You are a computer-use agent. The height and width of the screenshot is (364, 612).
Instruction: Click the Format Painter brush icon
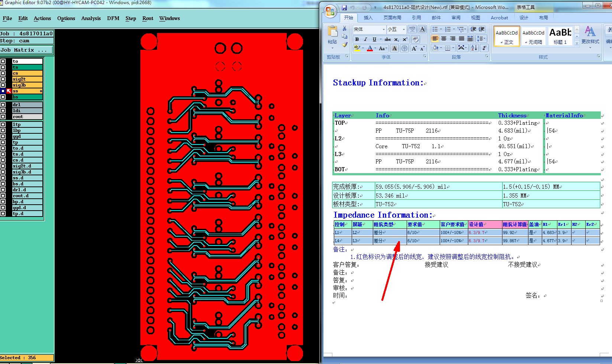coord(345,45)
